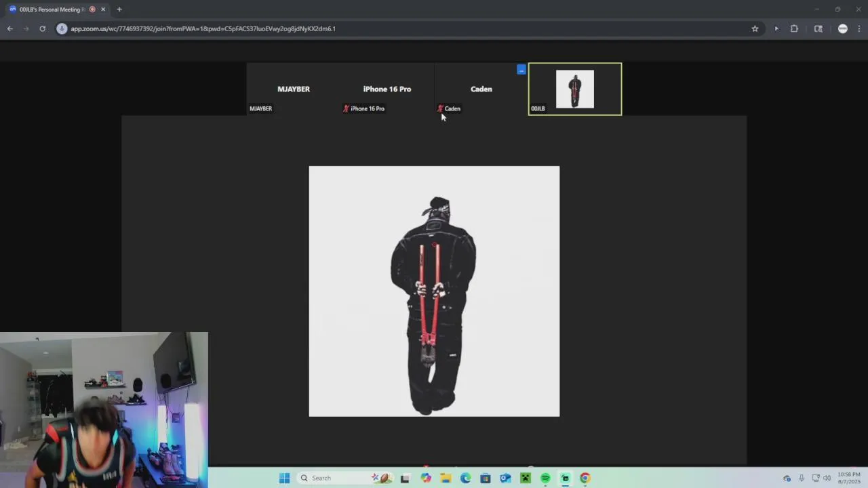Viewport: 868px width, 488px height.
Task: Open Task View from the taskbar
Action: click(x=405, y=478)
